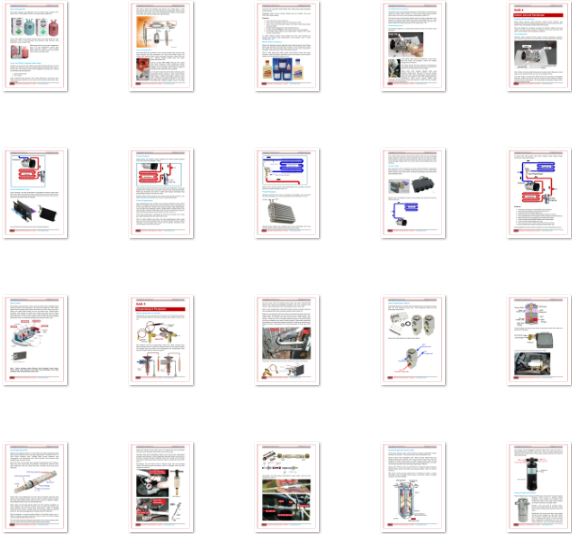Viewport: 572px width, 534px height.
Task: Select the page showing the black receiver drier canister
Action: pyautogui.click(x=539, y=488)
